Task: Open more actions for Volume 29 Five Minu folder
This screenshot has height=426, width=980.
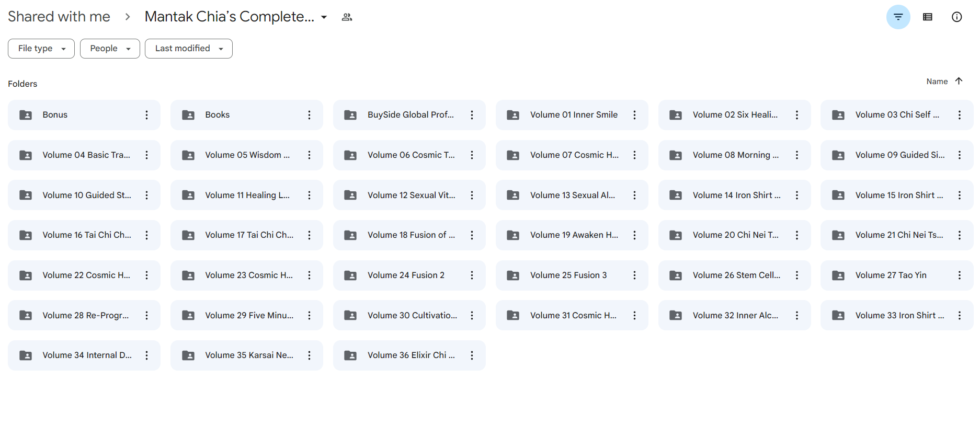Action: pyautogui.click(x=310, y=315)
